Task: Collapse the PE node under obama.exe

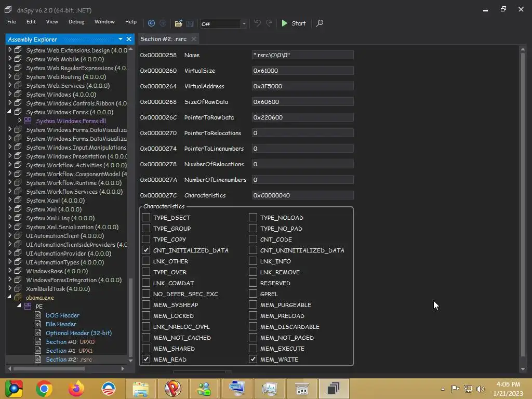Action: tap(19, 306)
